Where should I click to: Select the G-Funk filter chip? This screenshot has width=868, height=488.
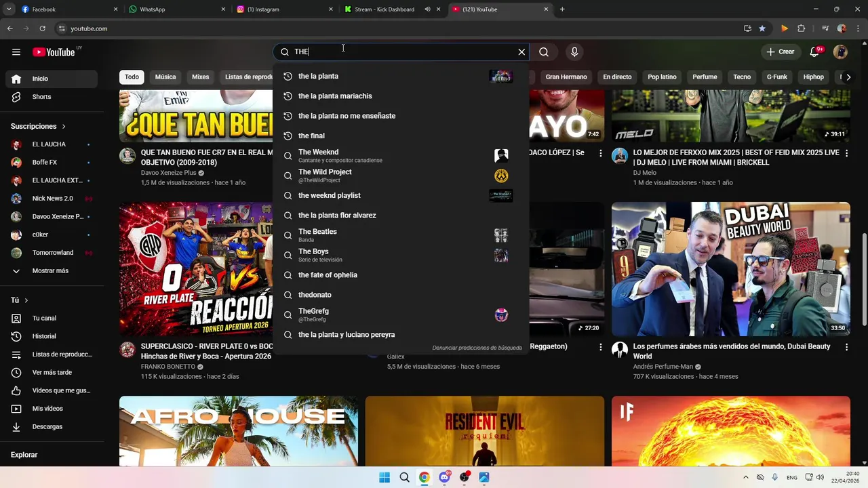click(777, 77)
